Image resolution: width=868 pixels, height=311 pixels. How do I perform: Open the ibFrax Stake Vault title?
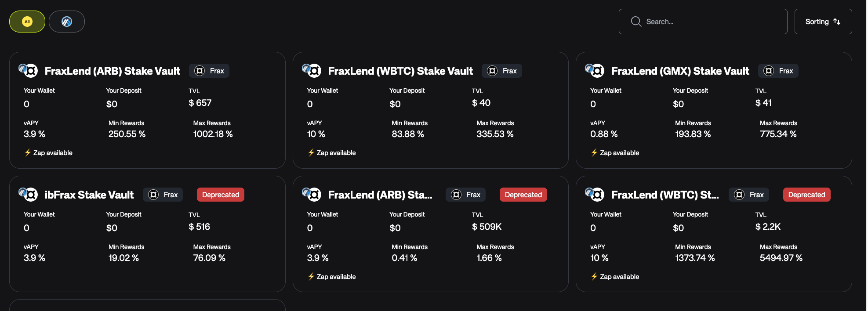(x=89, y=195)
